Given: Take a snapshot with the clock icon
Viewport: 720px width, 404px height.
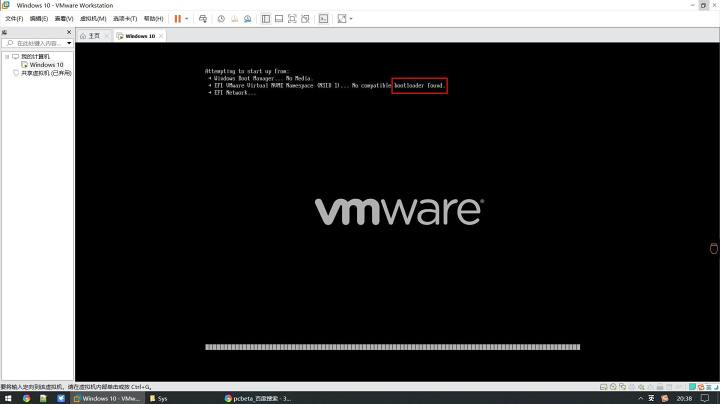Looking at the screenshot, I should point(221,19).
